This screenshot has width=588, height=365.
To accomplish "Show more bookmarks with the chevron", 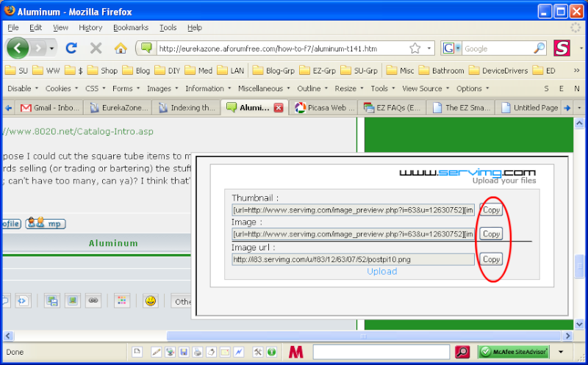I will pyautogui.click(x=577, y=71).
